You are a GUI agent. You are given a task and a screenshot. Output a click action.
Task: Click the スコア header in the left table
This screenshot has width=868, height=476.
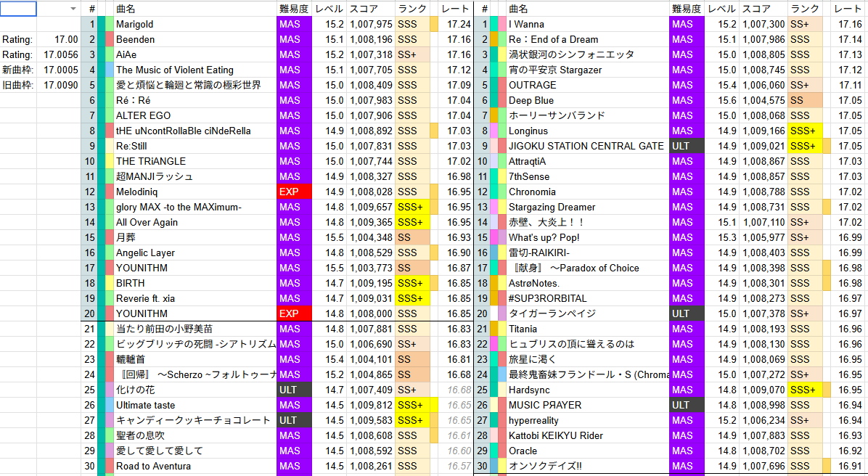coord(371,9)
